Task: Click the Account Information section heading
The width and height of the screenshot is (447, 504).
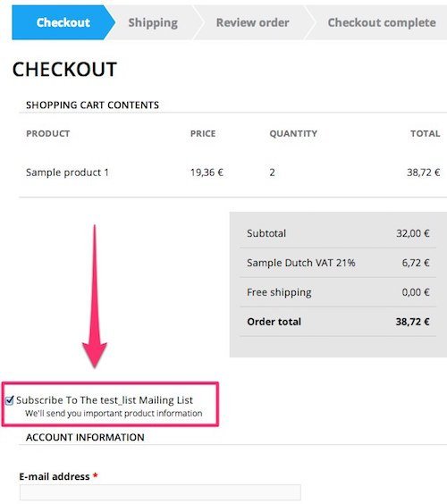Action: point(85,438)
